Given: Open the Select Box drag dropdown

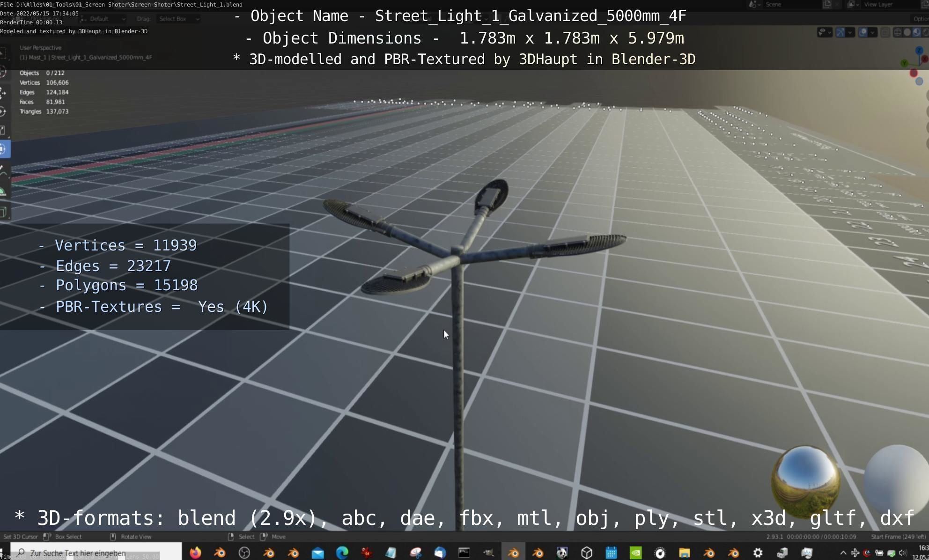Looking at the screenshot, I should [x=178, y=19].
